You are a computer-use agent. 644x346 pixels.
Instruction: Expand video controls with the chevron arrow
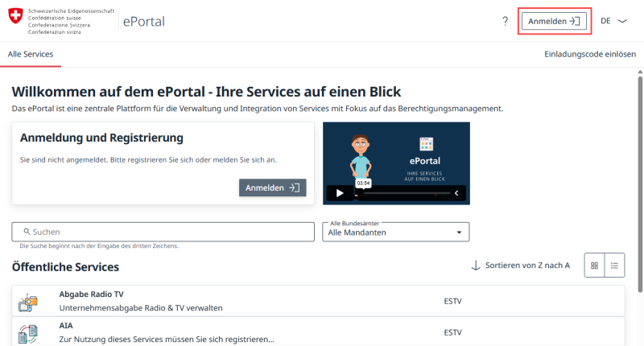(456, 193)
